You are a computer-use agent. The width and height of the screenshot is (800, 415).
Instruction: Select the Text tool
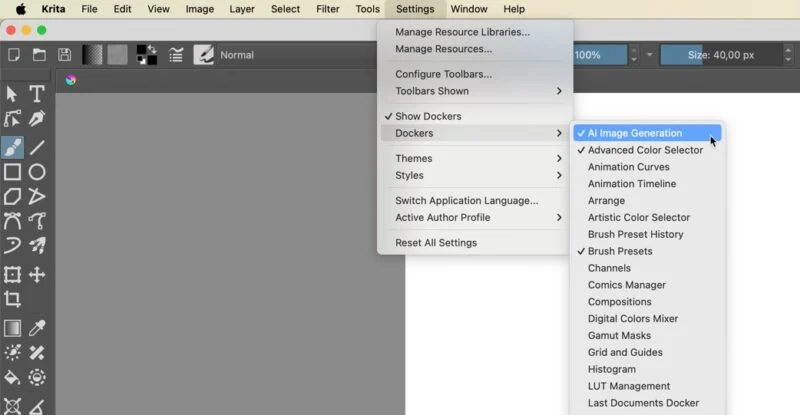point(37,94)
